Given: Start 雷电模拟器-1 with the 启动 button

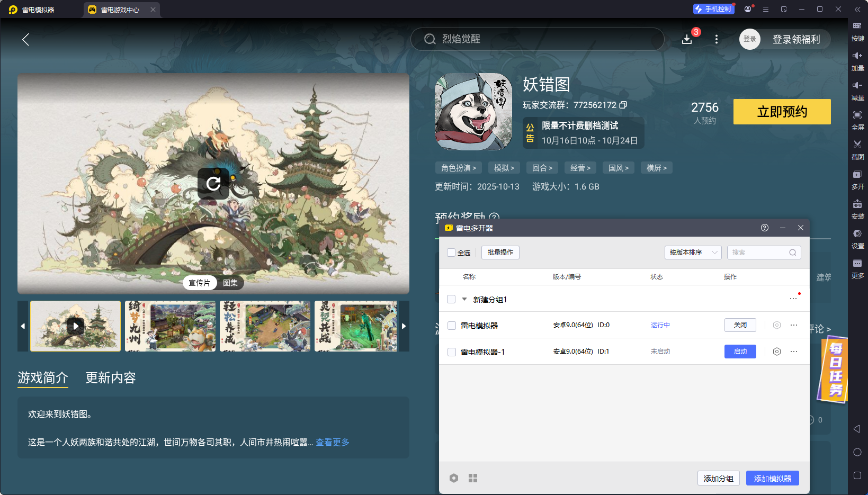Looking at the screenshot, I should point(740,351).
